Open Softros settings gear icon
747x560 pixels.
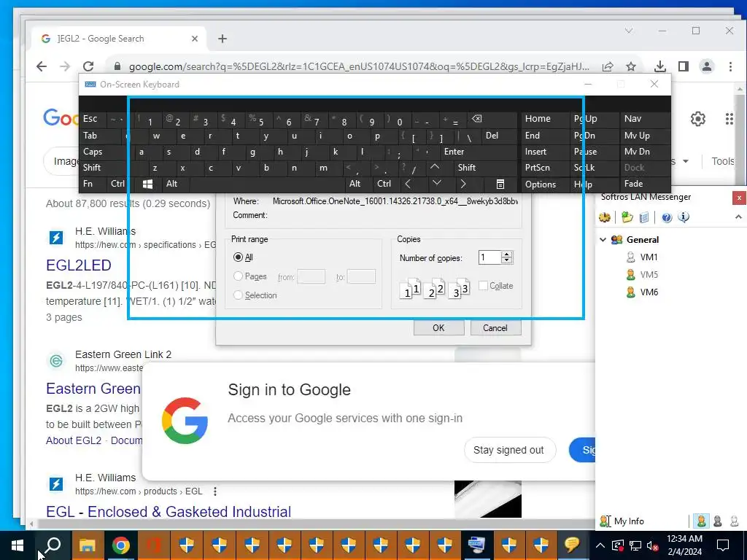point(605,217)
